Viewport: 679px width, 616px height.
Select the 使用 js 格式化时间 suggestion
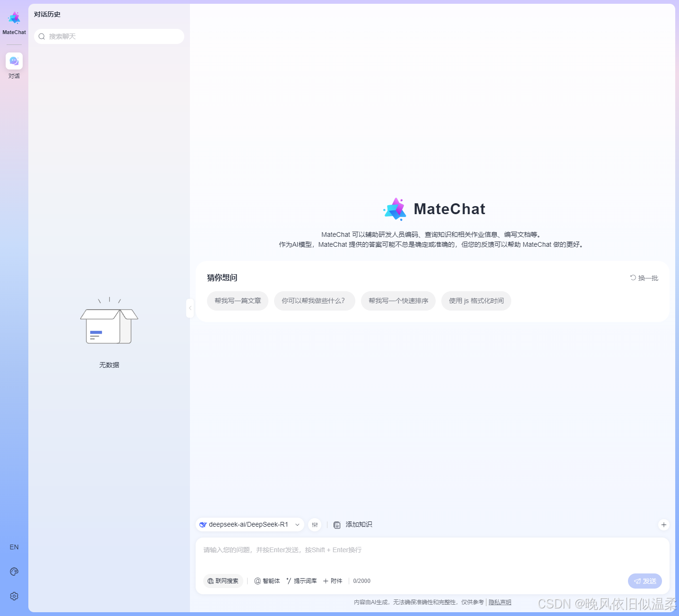(476, 301)
